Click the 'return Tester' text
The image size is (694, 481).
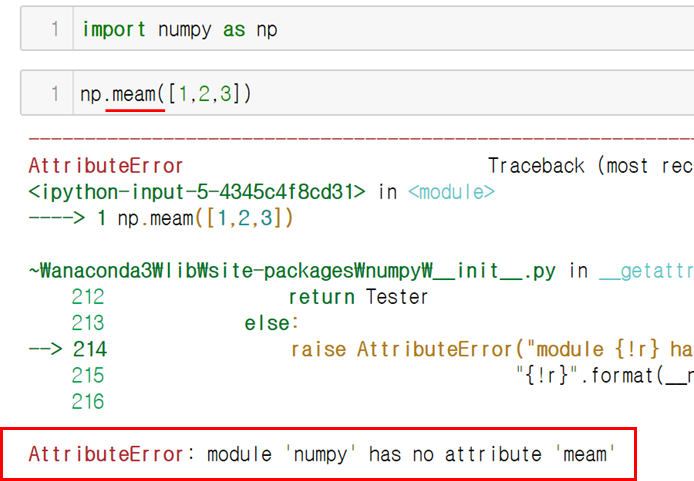click(x=359, y=297)
